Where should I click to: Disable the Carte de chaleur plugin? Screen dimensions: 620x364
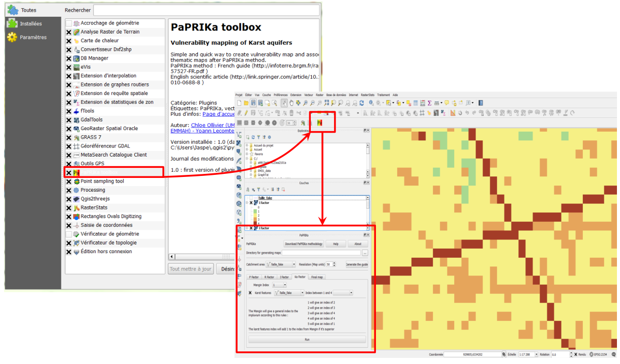point(69,41)
